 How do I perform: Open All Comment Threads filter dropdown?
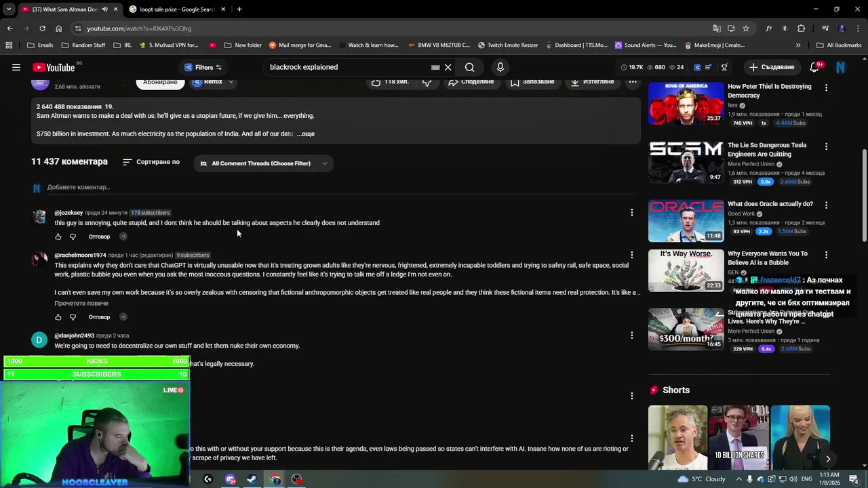point(264,163)
